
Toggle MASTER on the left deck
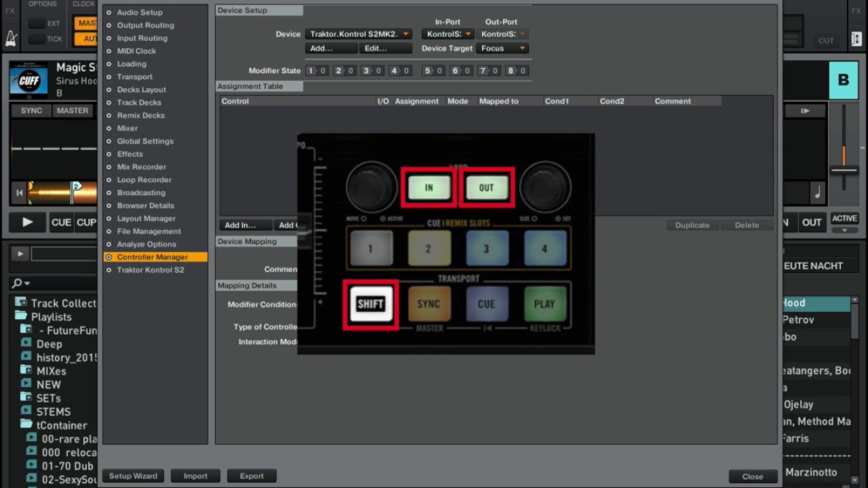click(x=73, y=110)
